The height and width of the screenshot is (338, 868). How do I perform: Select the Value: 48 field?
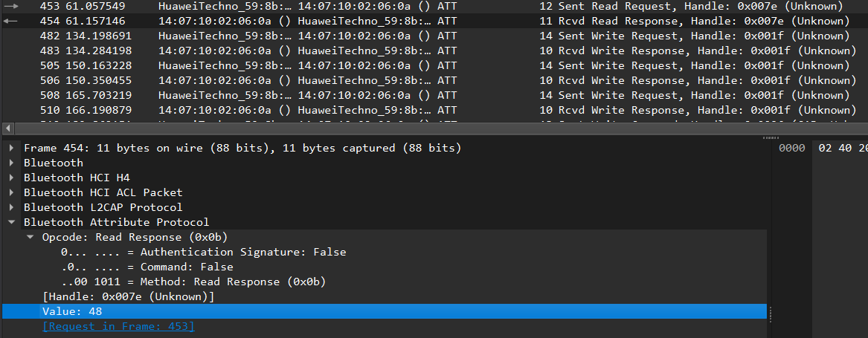(72, 311)
